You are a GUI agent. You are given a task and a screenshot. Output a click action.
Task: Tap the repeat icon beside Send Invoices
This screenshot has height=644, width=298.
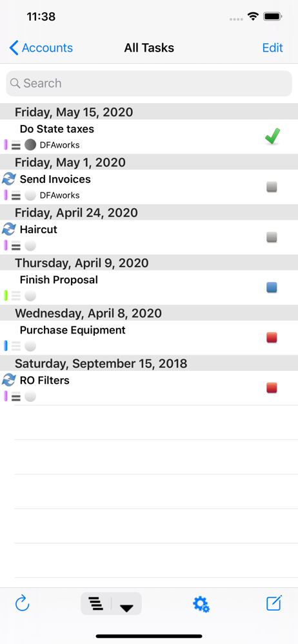click(8, 179)
